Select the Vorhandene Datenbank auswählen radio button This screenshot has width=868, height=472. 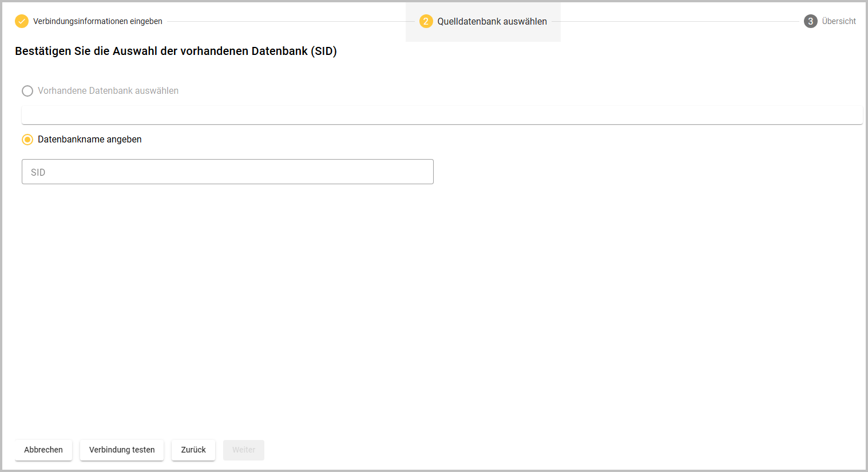point(27,91)
